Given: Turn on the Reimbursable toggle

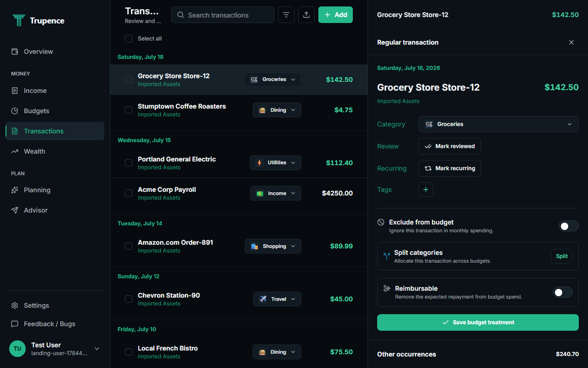Looking at the screenshot, I should pyautogui.click(x=562, y=292).
